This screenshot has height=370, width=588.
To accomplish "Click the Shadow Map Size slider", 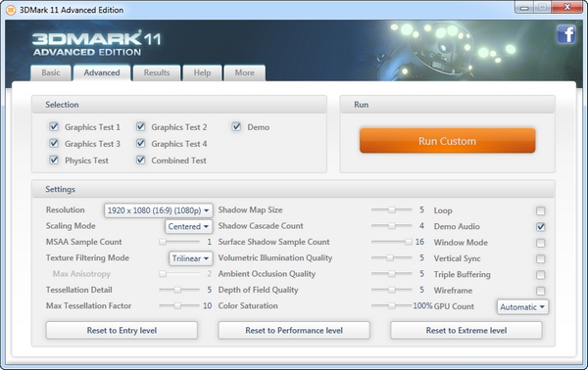I will point(391,210).
